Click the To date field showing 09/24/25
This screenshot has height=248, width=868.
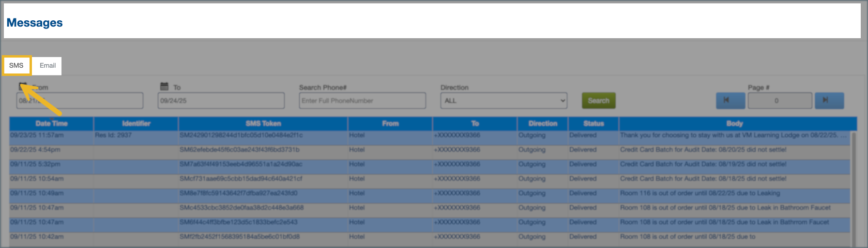click(221, 101)
